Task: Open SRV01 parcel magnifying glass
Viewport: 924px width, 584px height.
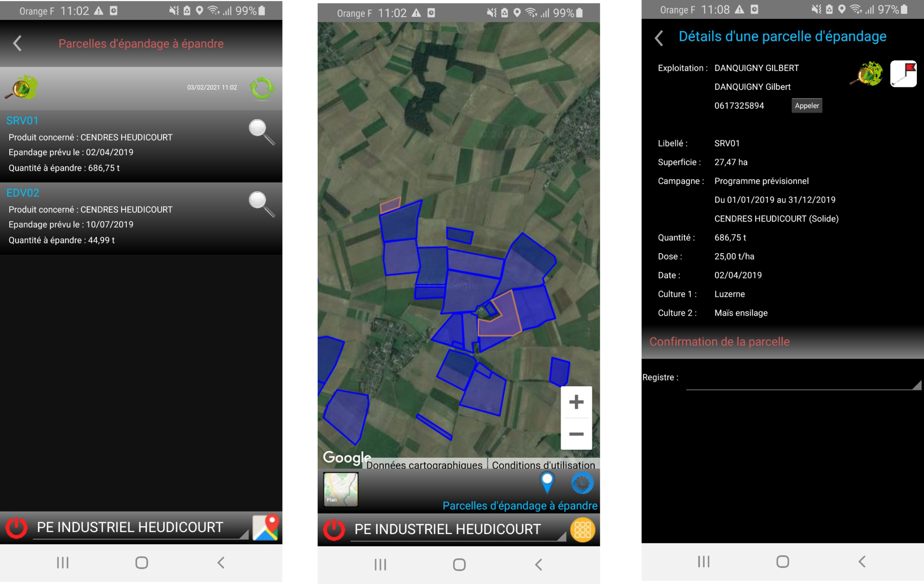Action: 261,132
